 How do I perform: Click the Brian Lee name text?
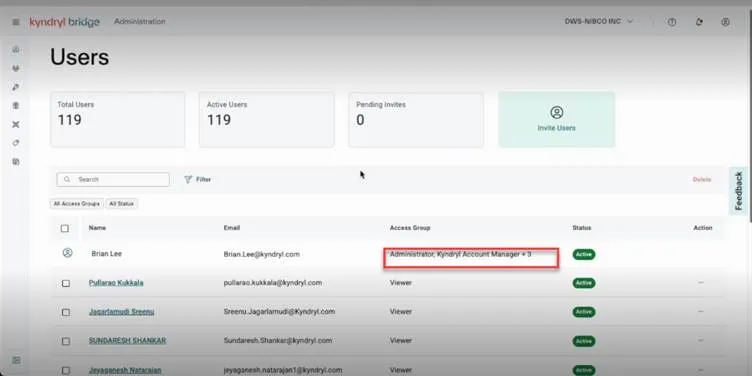[106, 254]
